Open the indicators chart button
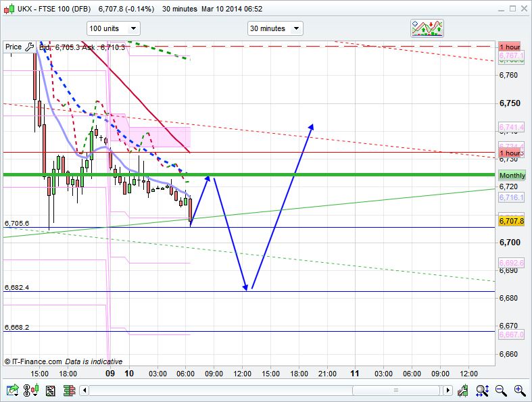532x402 pixels. [x=427, y=28]
